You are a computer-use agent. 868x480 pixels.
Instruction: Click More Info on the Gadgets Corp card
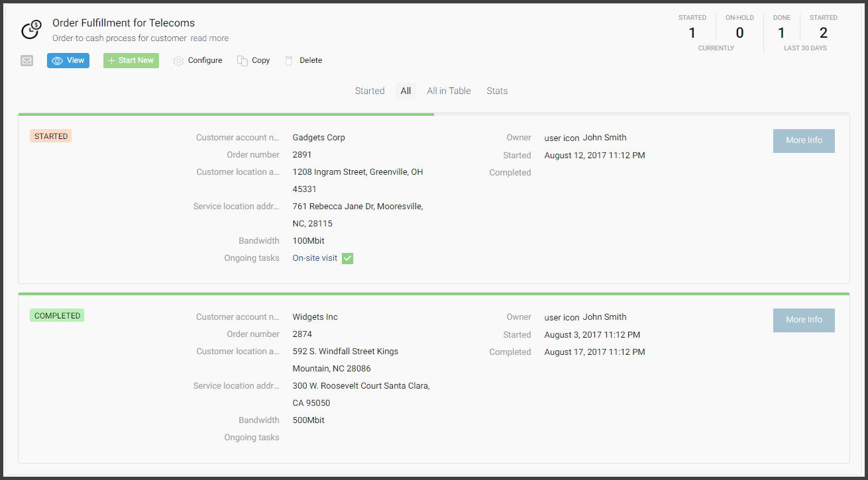pos(804,140)
